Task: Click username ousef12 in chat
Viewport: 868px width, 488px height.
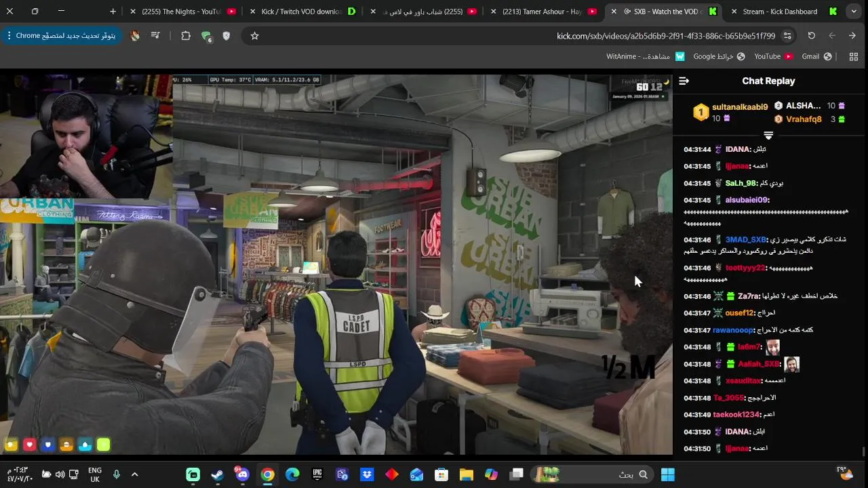Action: (739, 313)
